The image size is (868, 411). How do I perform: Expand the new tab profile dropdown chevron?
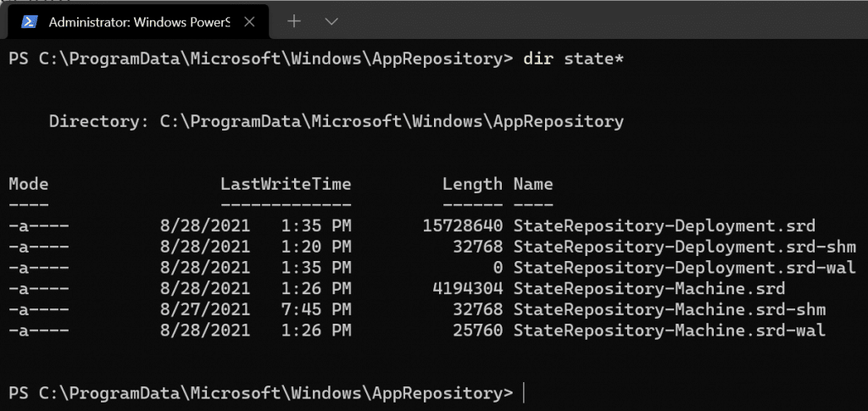pos(331,21)
